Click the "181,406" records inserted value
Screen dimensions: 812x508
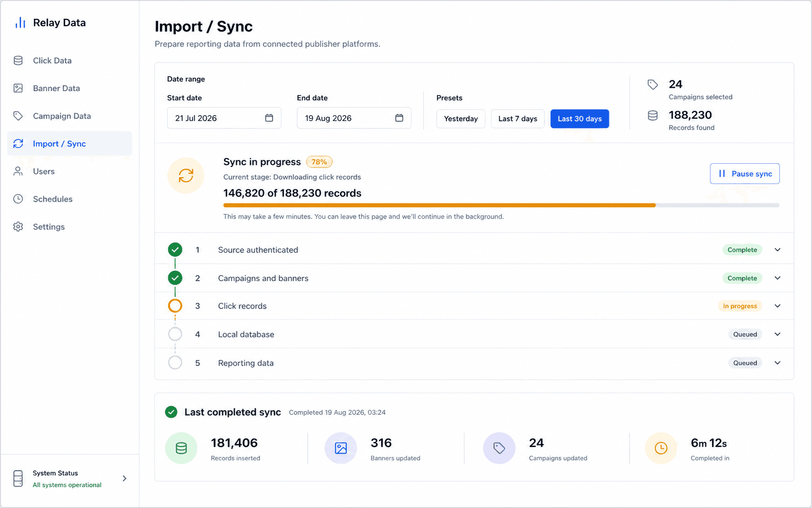pos(234,443)
